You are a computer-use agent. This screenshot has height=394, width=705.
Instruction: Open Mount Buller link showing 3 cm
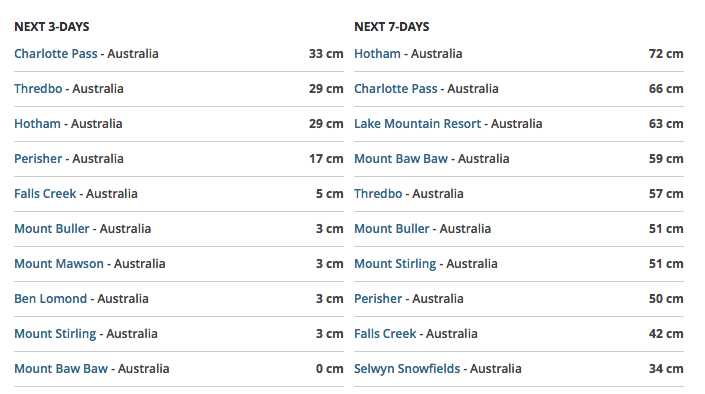click(x=52, y=229)
